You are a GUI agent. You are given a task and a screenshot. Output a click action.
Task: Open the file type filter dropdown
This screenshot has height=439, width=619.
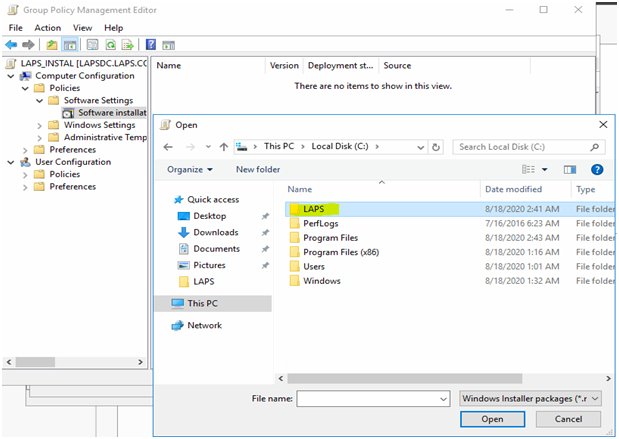pos(530,399)
